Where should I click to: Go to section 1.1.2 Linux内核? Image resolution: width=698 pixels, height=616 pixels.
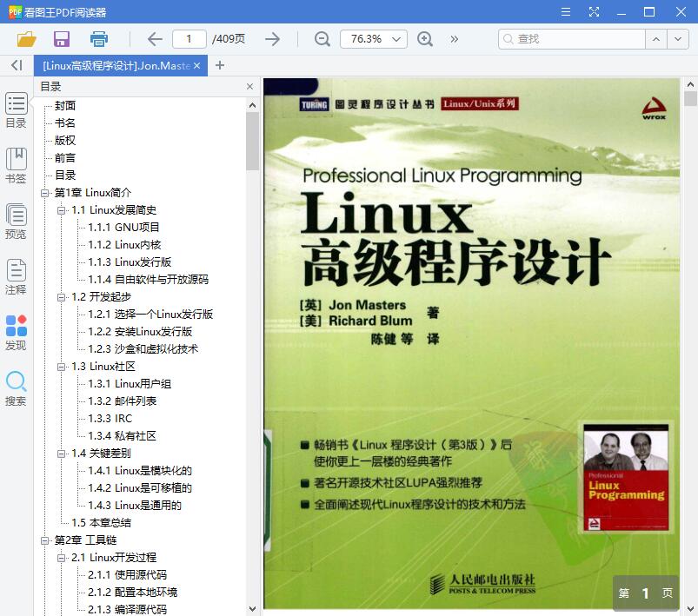[124, 245]
